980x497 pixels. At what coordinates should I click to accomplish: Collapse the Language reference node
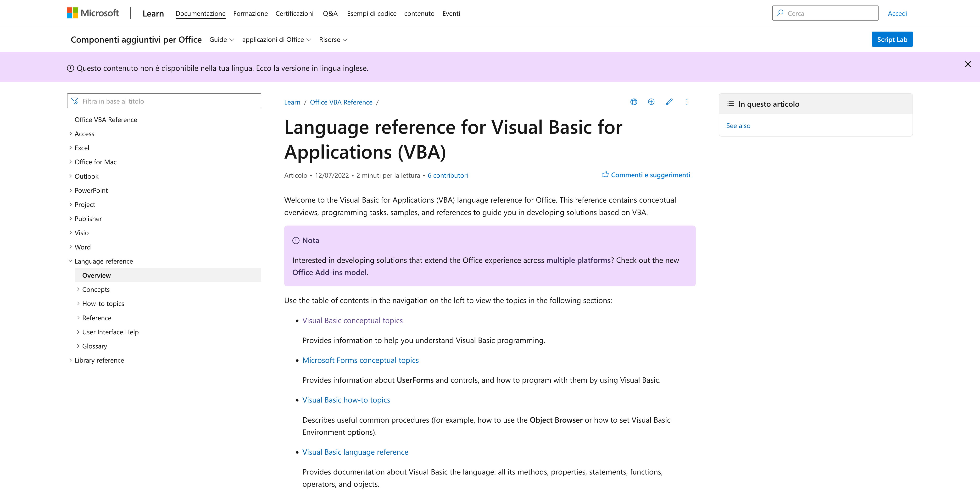point(70,261)
